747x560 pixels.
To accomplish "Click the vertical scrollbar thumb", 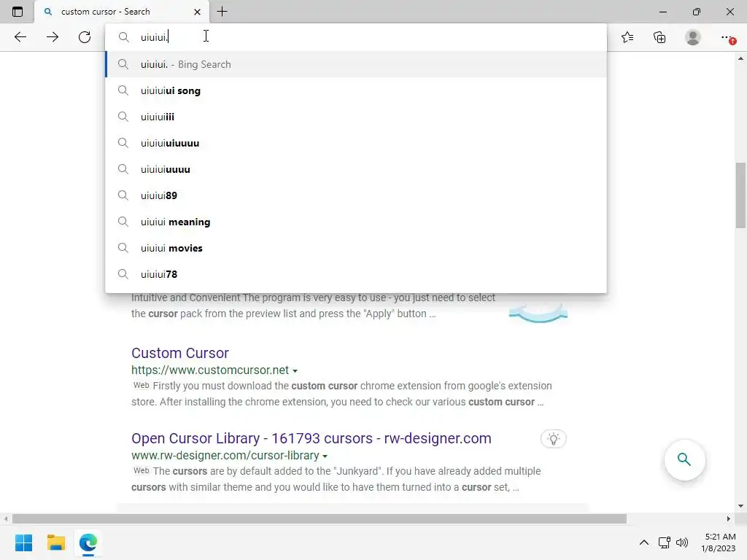I will pyautogui.click(x=740, y=195).
